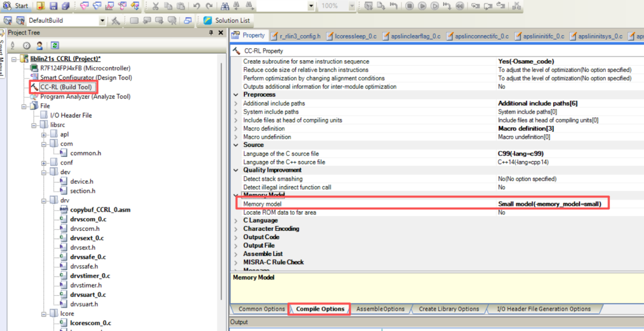Image resolution: width=644 pixels, height=331 pixels.
Task: Collapse the Preprocess category
Action: (236, 95)
